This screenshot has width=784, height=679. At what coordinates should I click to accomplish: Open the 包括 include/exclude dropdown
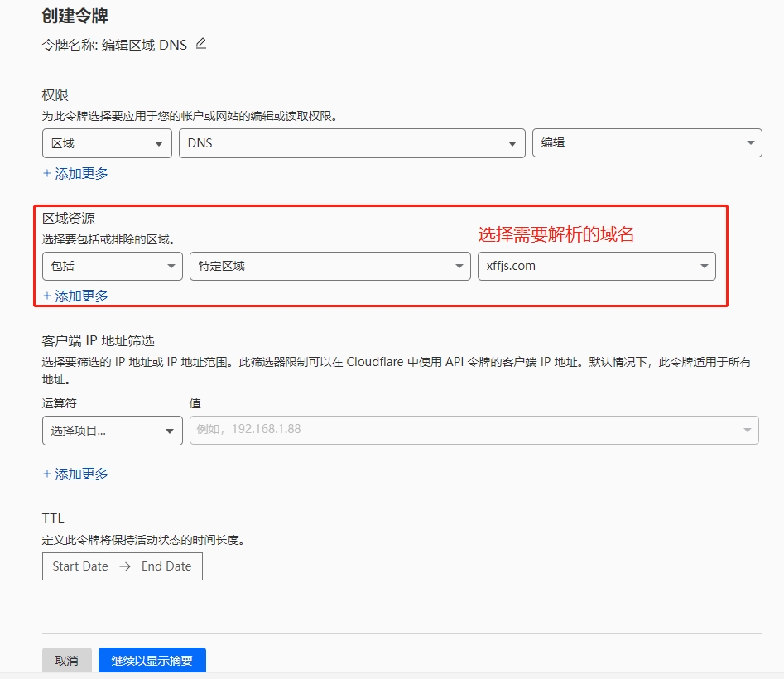[112, 266]
